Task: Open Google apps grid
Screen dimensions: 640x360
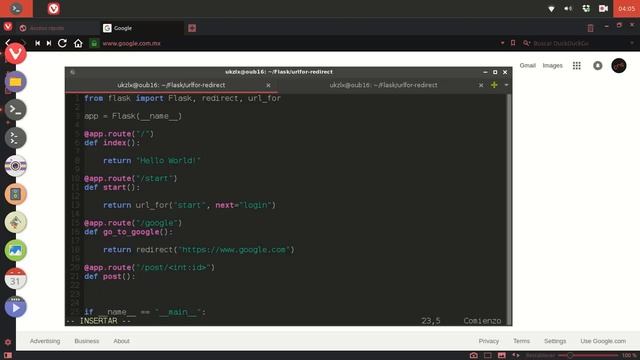Action: tap(576, 65)
